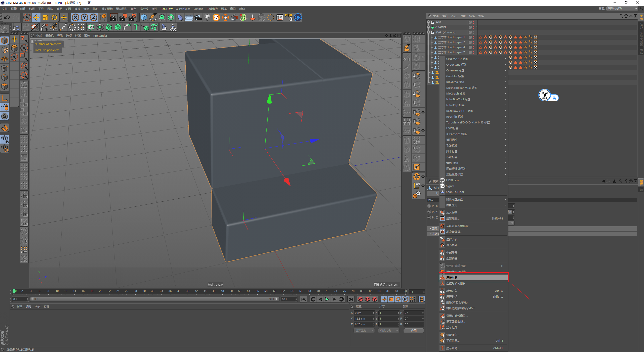This screenshot has height=352, width=644.
Task: Open the RealFlow menu
Action: tap(167, 9)
